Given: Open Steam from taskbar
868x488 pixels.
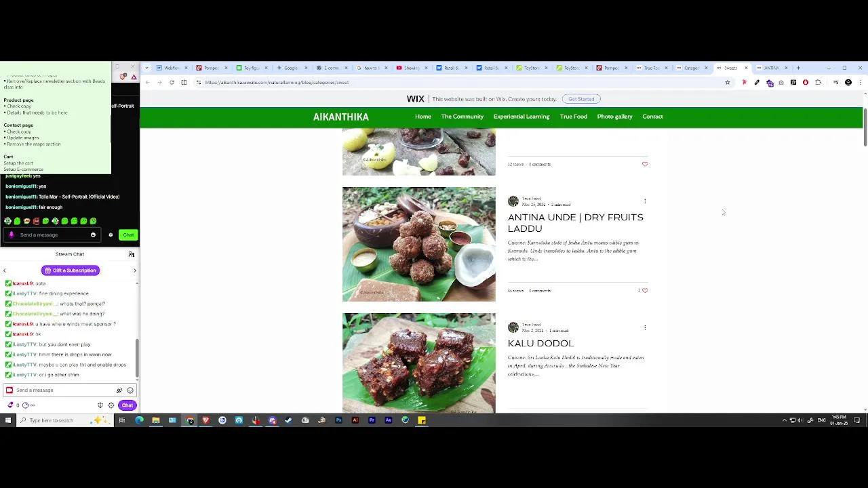Looking at the screenshot, I should tap(288, 420).
